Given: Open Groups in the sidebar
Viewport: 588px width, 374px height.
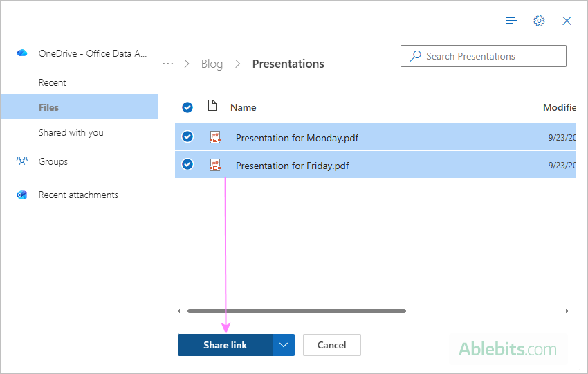Looking at the screenshot, I should (53, 161).
